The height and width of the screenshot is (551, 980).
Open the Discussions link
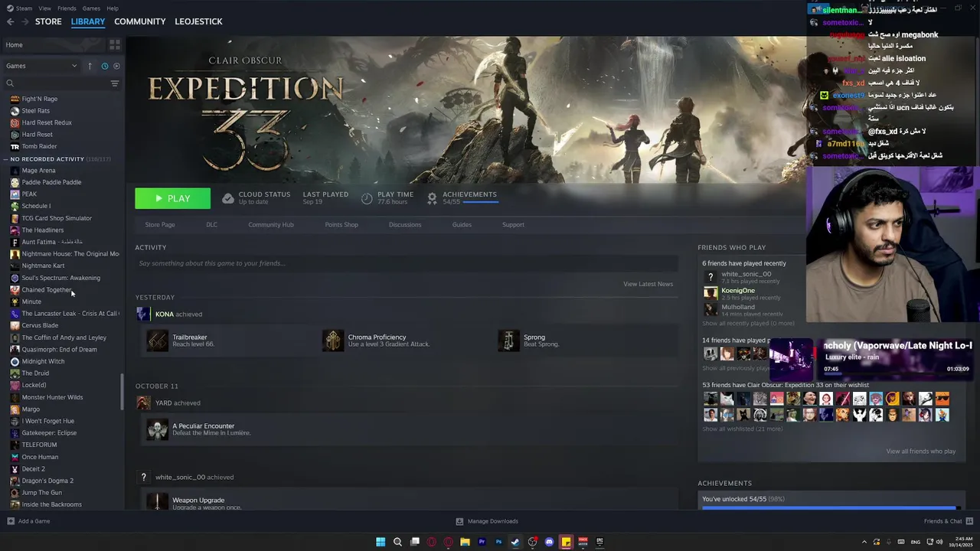click(x=405, y=224)
